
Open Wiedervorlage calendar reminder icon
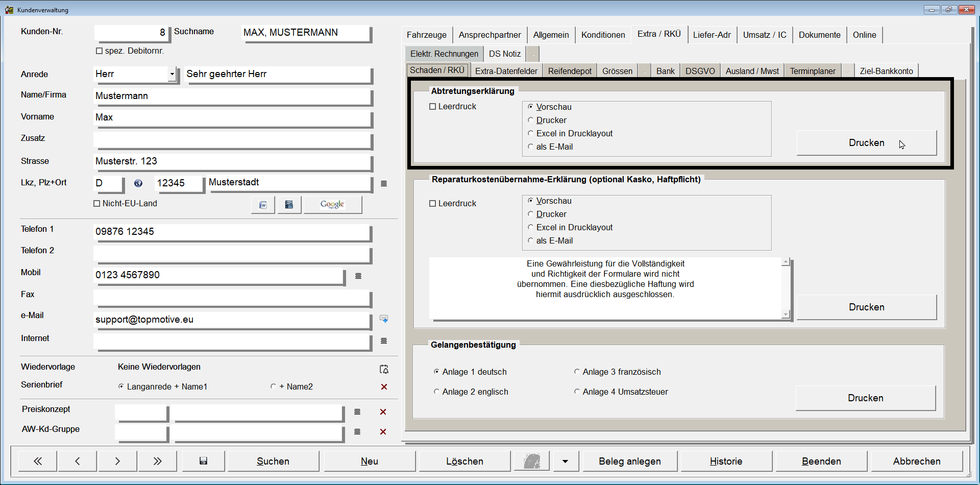(384, 369)
